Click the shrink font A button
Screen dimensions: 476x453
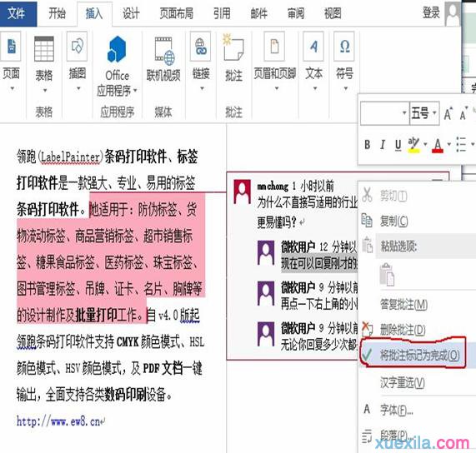coord(463,114)
